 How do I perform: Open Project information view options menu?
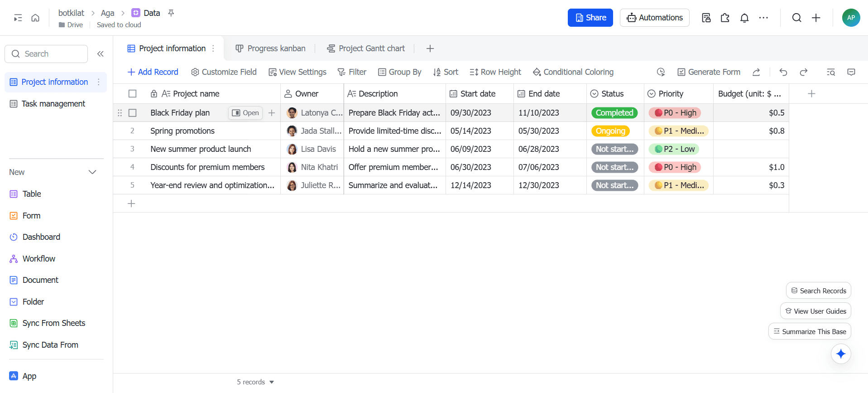tap(213, 49)
